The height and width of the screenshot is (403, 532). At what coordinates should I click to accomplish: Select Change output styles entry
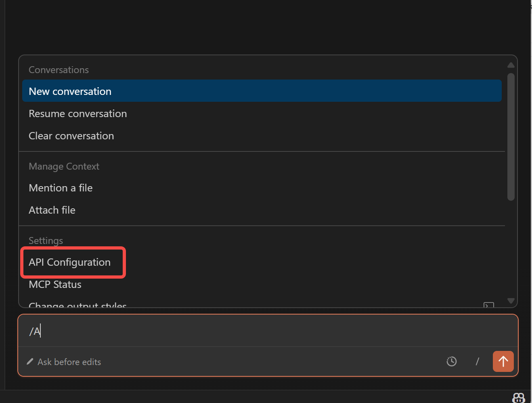[x=78, y=305]
